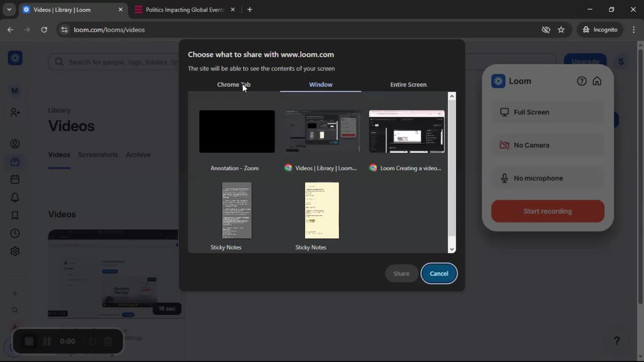Pause the recording in the control bar
This screenshot has width=644, height=362.
coord(47,341)
